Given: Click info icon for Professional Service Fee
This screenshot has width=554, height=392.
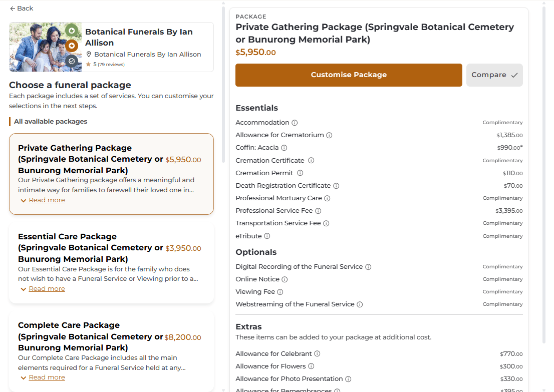Looking at the screenshot, I should pos(318,211).
